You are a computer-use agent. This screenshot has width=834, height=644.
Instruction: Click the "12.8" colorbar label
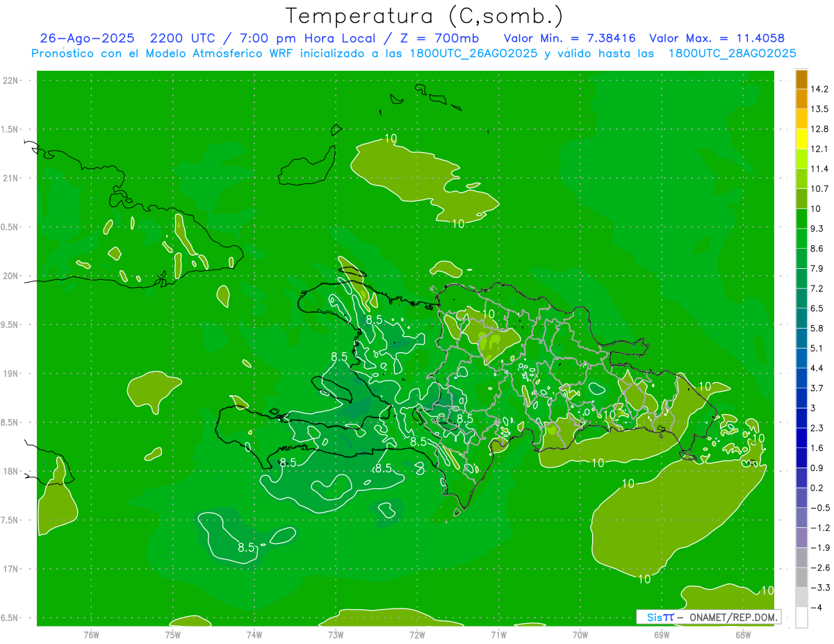[820, 129]
